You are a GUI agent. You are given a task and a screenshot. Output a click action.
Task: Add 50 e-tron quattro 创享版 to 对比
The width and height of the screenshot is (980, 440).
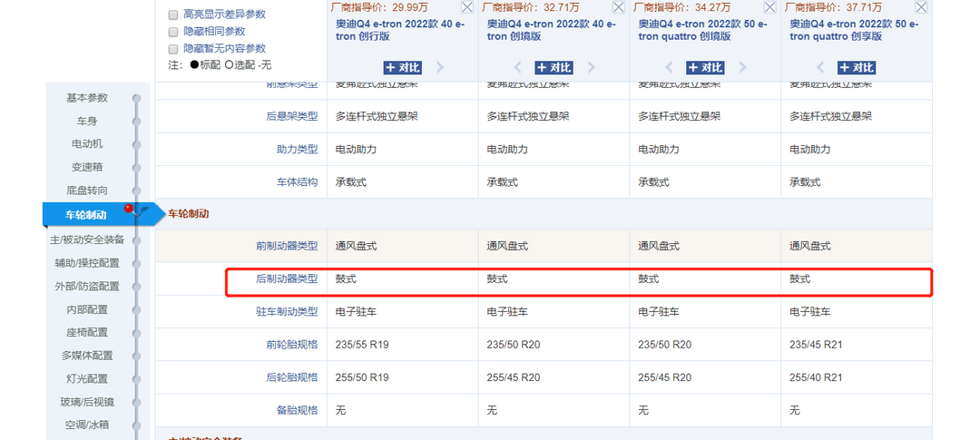[x=857, y=67]
